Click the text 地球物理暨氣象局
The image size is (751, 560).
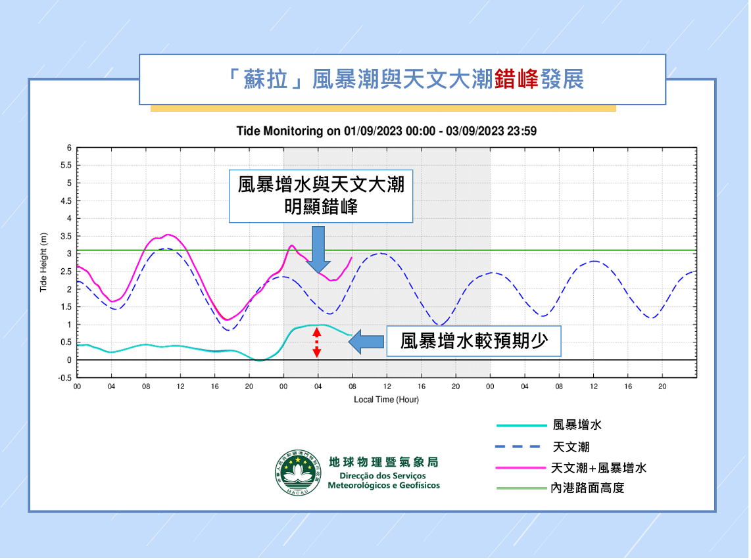(385, 463)
